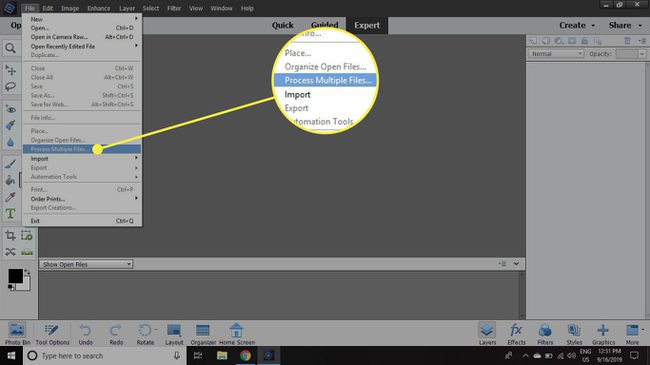Select the Zoom magnifier tool
The height and width of the screenshot is (365, 650).
click(10, 48)
